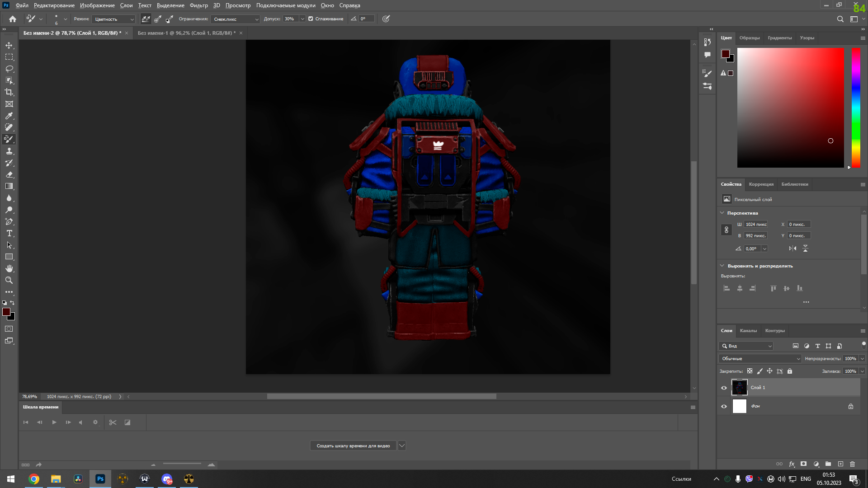Play the timeline
Viewport: 868px width, 488px height.
click(x=54, y=422)
